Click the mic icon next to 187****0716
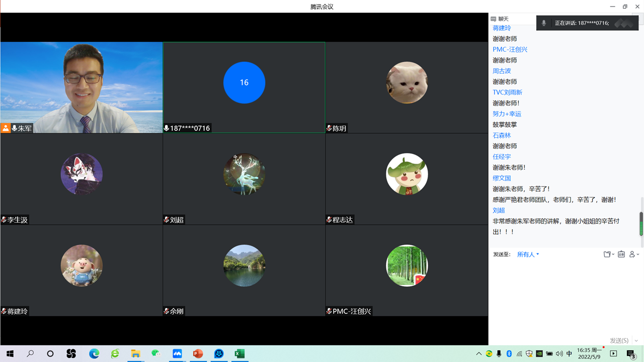Viewport: 644px width, 362px height. coord(167,128)
